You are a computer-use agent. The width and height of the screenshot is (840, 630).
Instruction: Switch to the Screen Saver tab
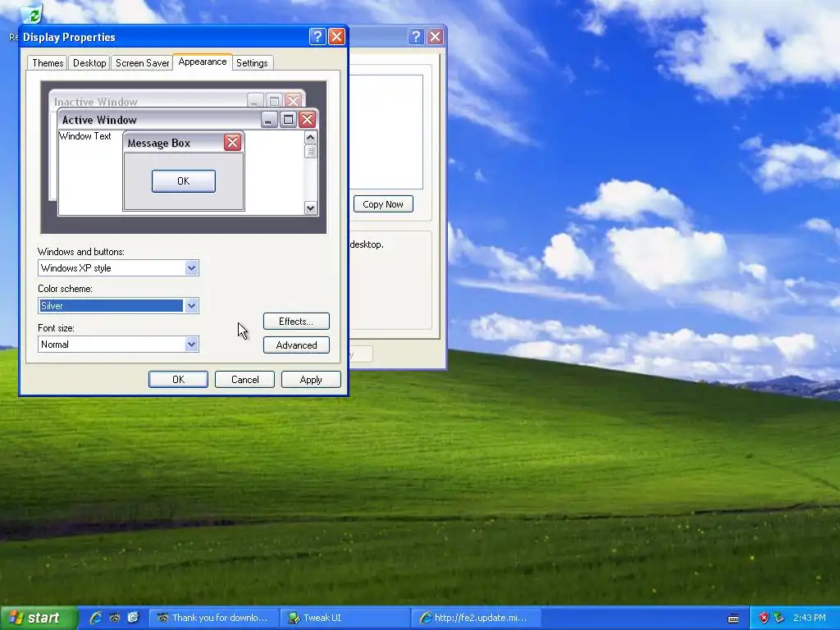(142, 62)
